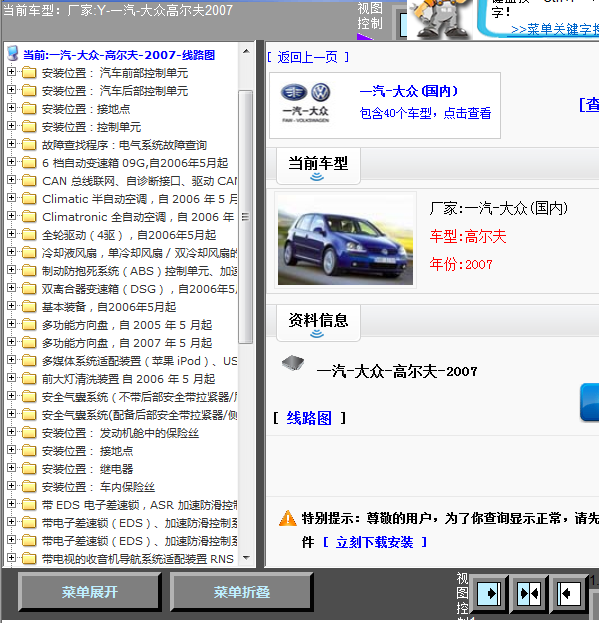Select 当前:一汽-大众-高尔夫-2007-线路图 root item
Screen dimensions: 599x623
pyautogui.click(x=119, y=55)
